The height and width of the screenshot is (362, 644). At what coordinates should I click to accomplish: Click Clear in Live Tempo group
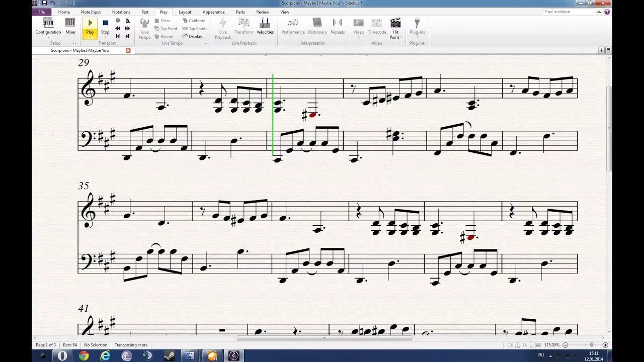(162, 21)
